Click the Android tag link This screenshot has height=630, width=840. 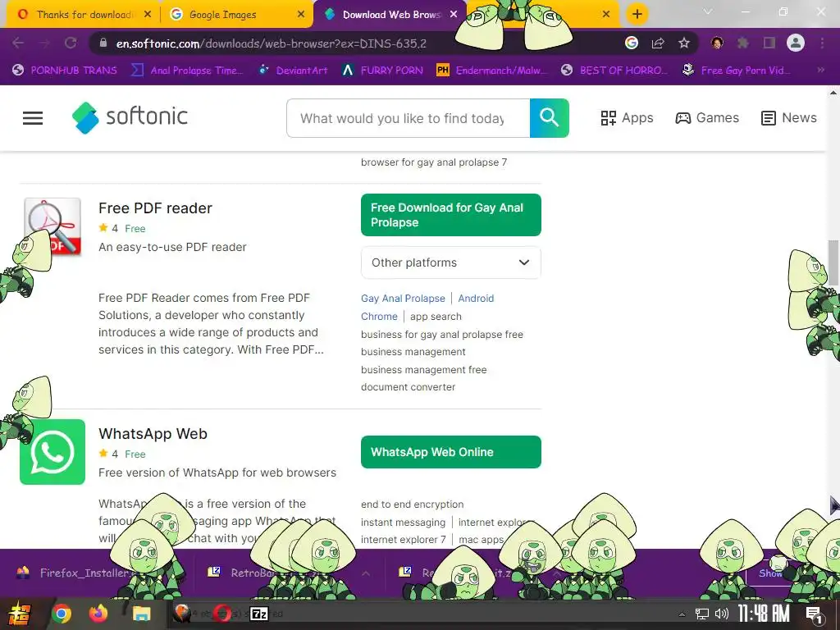pyautogui.click(x=476, y=299)
